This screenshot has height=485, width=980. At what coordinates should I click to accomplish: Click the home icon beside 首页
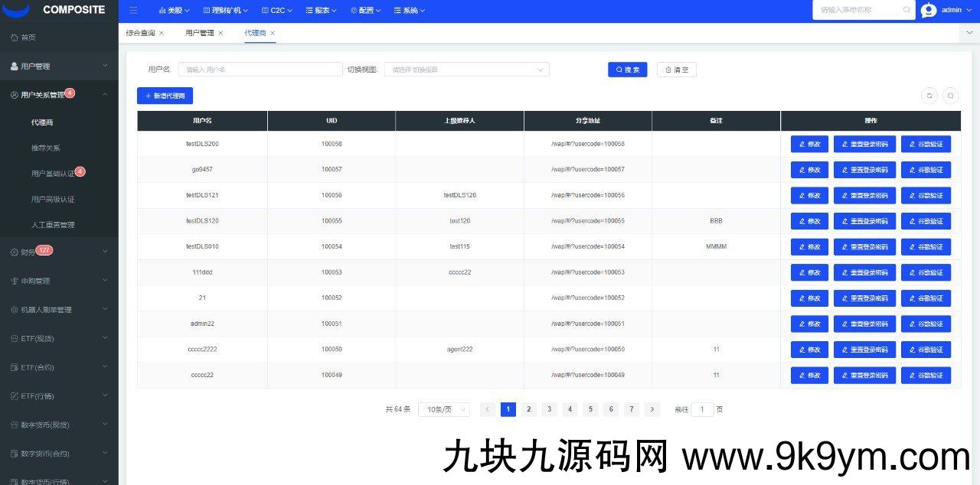(x=14, y=37)
